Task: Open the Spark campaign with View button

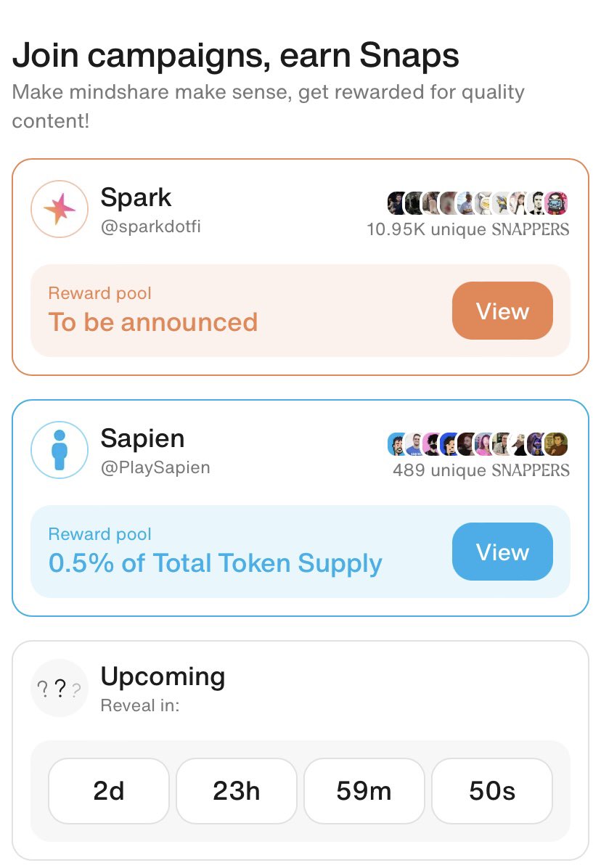Action: pos(502,311)
